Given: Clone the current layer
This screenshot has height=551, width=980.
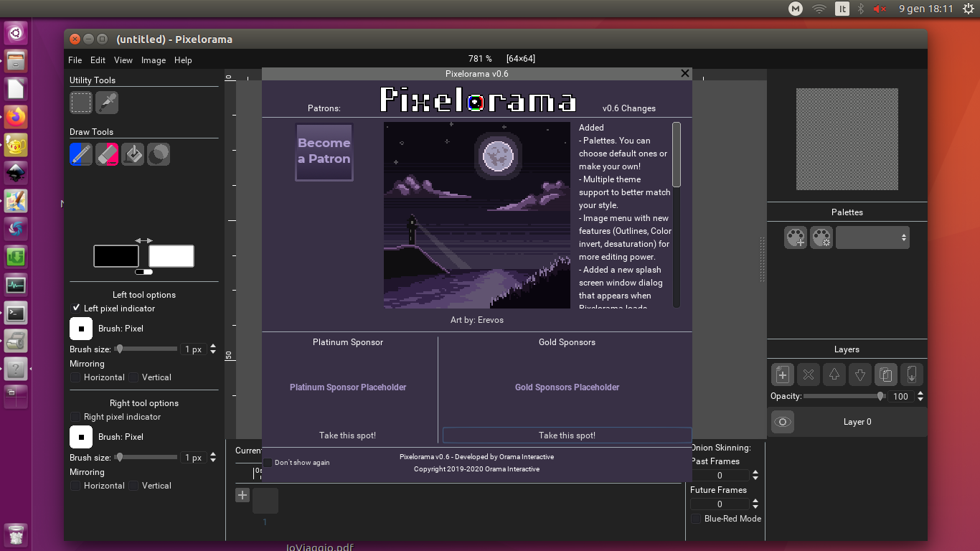Looking at the screenshot, I should coord(886,375).
